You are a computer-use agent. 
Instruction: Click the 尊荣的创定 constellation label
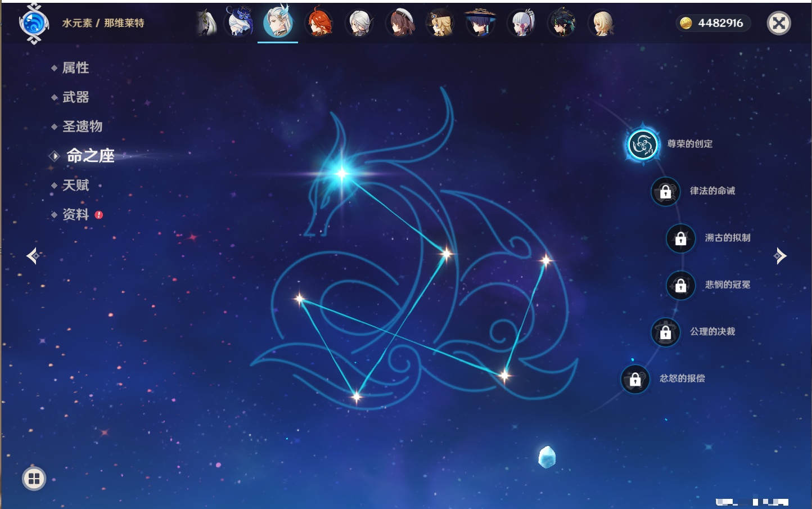pos(690,144)
